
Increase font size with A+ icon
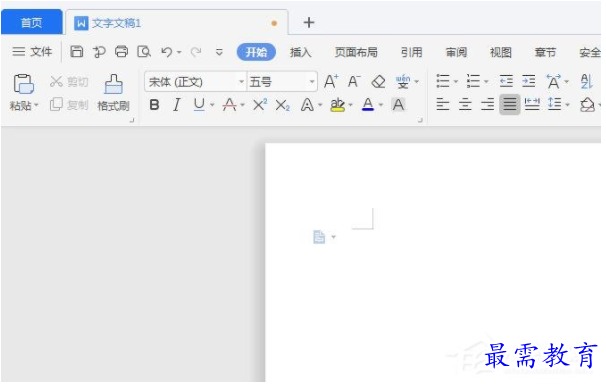[331, 82]
